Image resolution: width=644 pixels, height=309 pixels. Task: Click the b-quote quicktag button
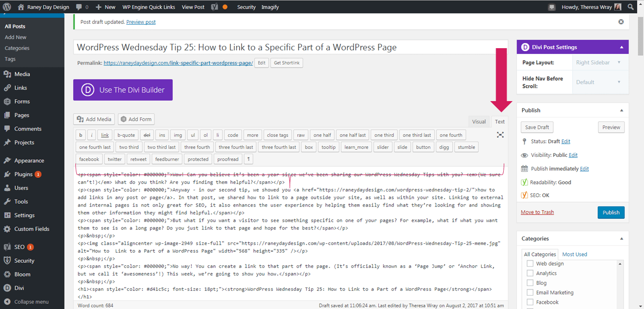(x=126, y=135)
